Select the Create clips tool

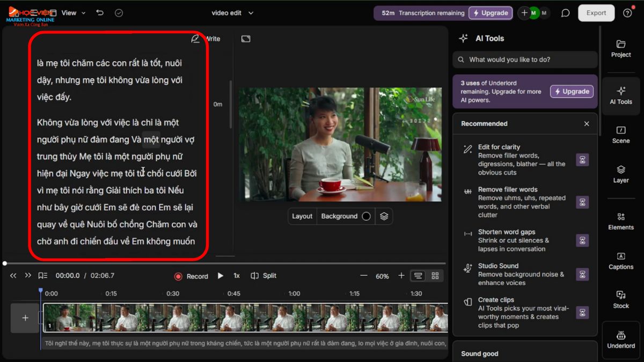(x=525, y=312)
